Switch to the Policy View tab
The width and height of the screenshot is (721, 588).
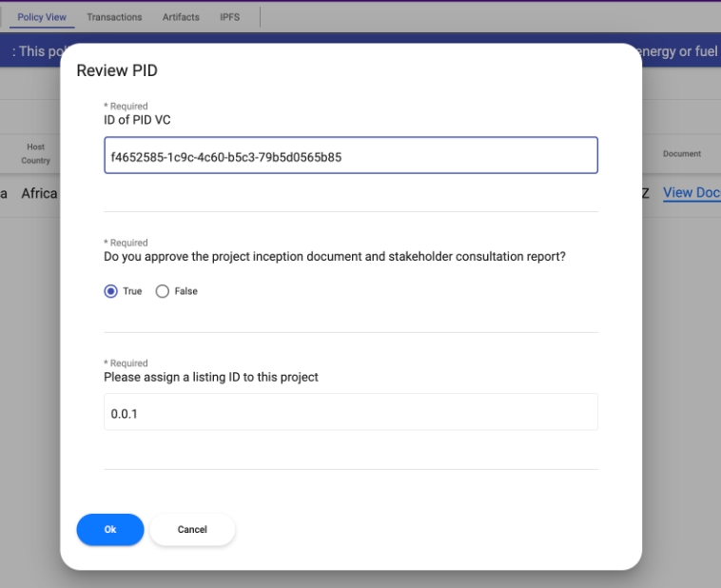tap(42, 17)
